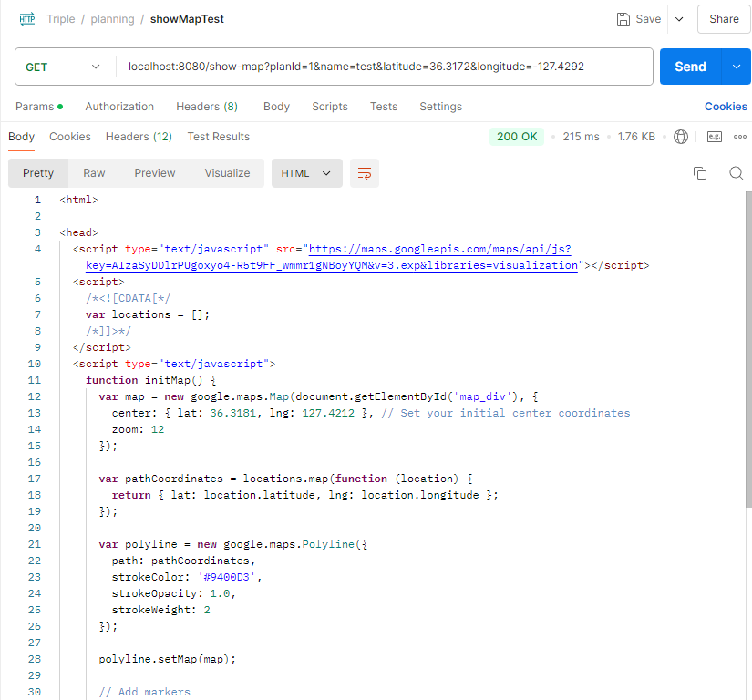The width and height of the screenshot is (752, 700).
Task: Select the response Body tab
Action: coord(22,137)
